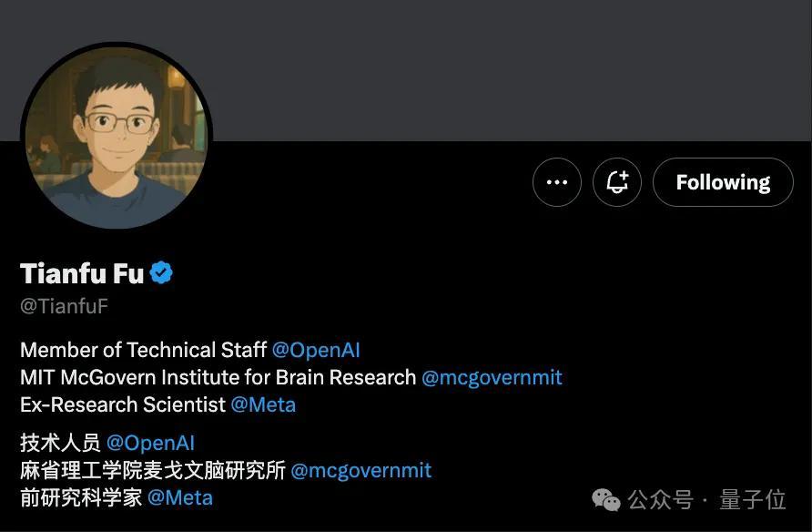Image resolution: width=812 pixels, height=532 pixels.
Task: Click the green WeChat logo in the watermark
Action: (x=605, y=500)
